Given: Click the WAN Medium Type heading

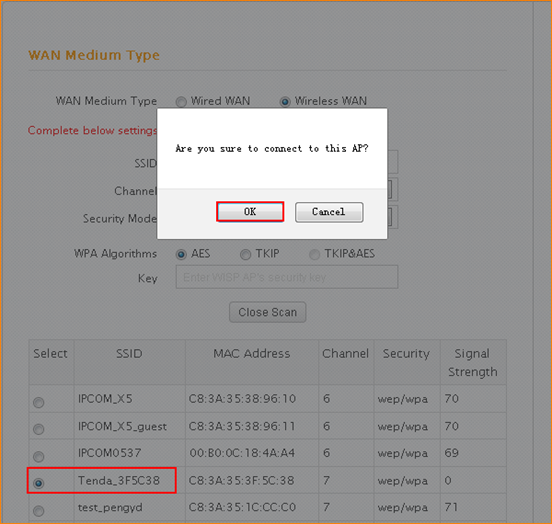Looking at the screenshot, I should coord(94,55).
